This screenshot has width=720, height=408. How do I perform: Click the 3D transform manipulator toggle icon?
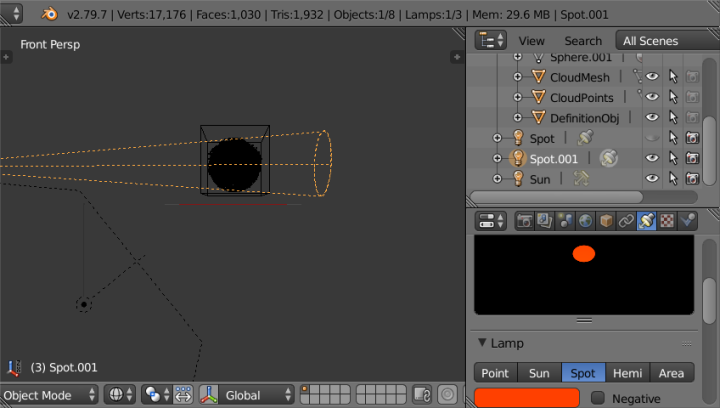[x=210, y=395]
